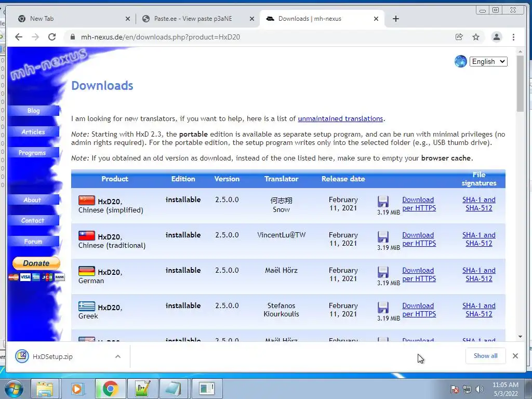Open Windows Explorer from taskbar
Viewport: 532px width, 399px height.
[45, 389]
